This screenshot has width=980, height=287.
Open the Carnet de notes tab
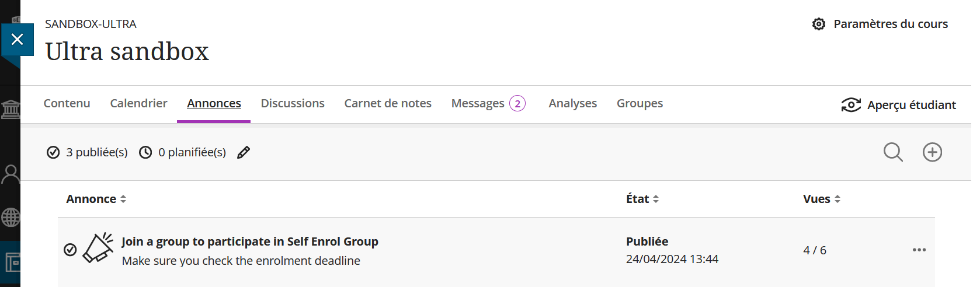(x=388, y=103)
